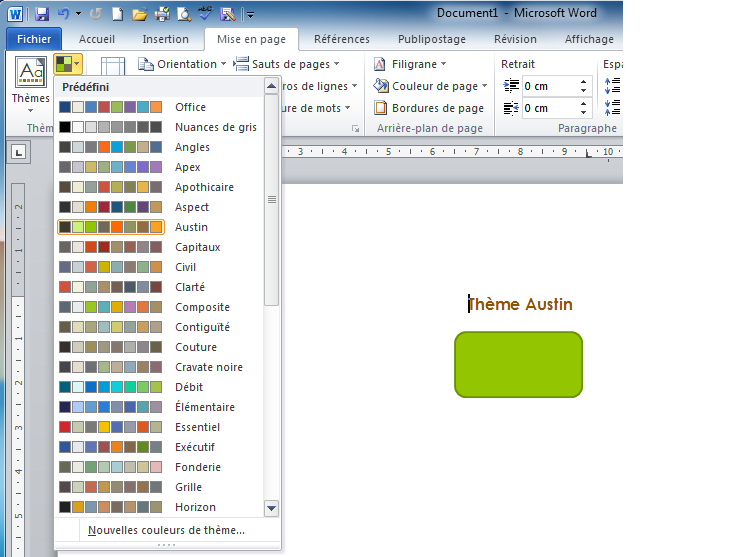Click the green rounded rectangle shape
The image size is (731, 557).
point(518,364)
